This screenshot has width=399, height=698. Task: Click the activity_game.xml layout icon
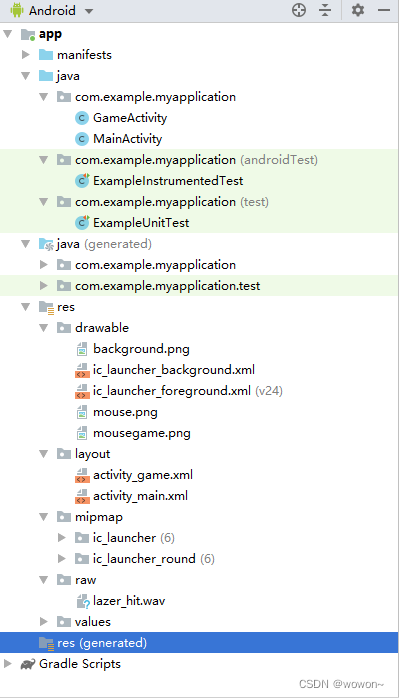tap(82, 475)
